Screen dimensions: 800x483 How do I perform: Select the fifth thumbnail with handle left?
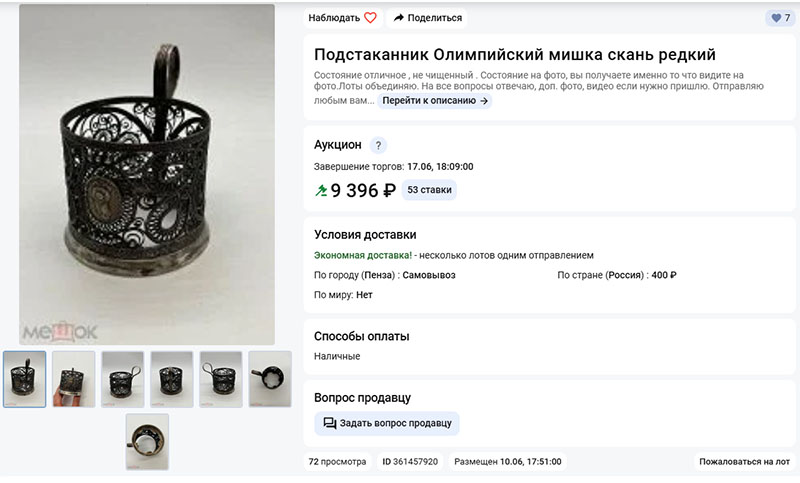click(x=221, y=379)
